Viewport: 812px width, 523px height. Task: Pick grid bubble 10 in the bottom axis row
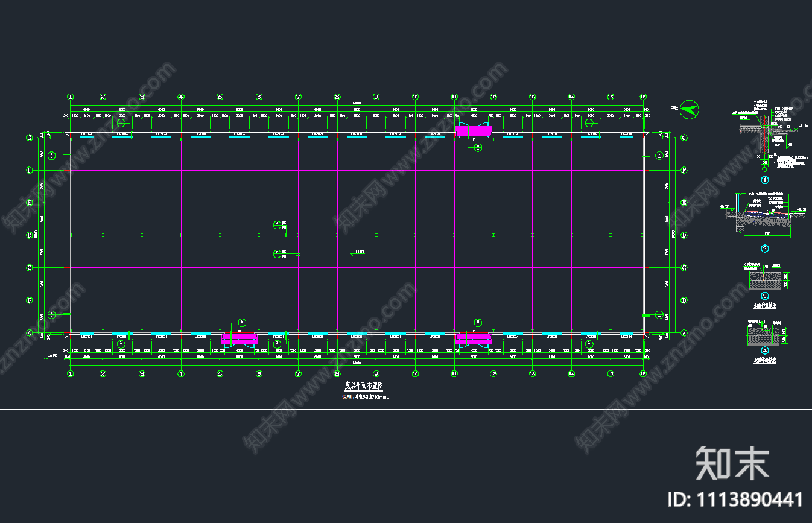(x=415, y=374)
